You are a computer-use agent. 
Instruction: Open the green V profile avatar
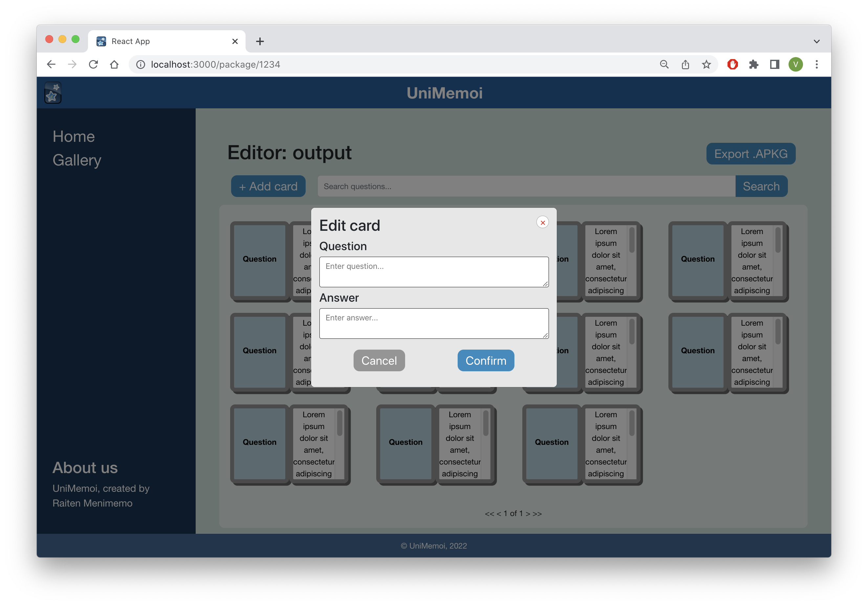pyautogui.click(x=795, y=65)
